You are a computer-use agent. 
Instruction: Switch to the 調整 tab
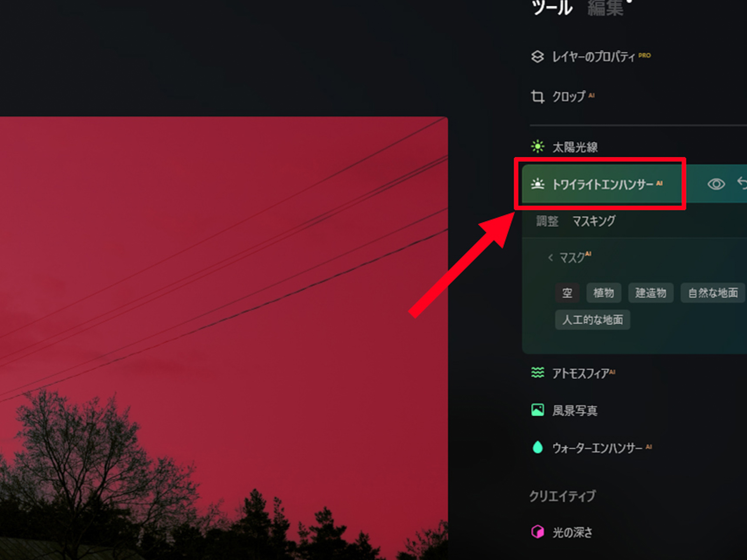[x=547, y=221]
